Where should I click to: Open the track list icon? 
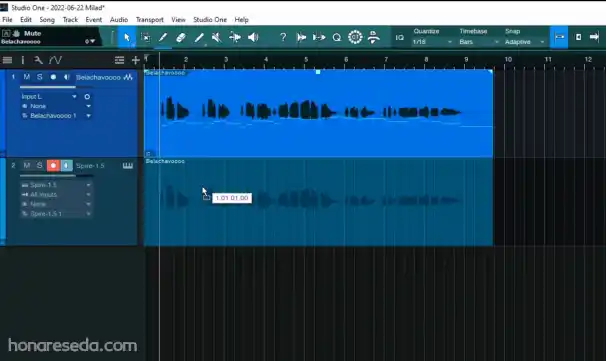(x=119, y=60)
